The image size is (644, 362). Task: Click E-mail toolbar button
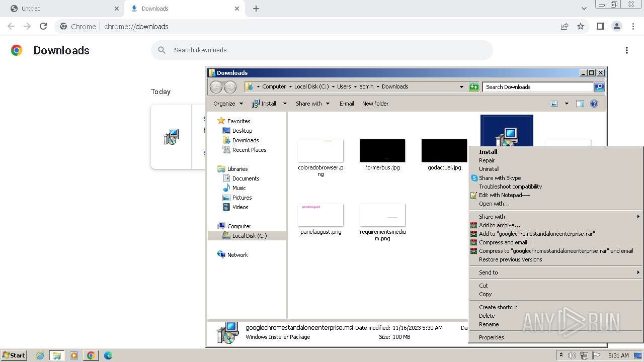347,104
